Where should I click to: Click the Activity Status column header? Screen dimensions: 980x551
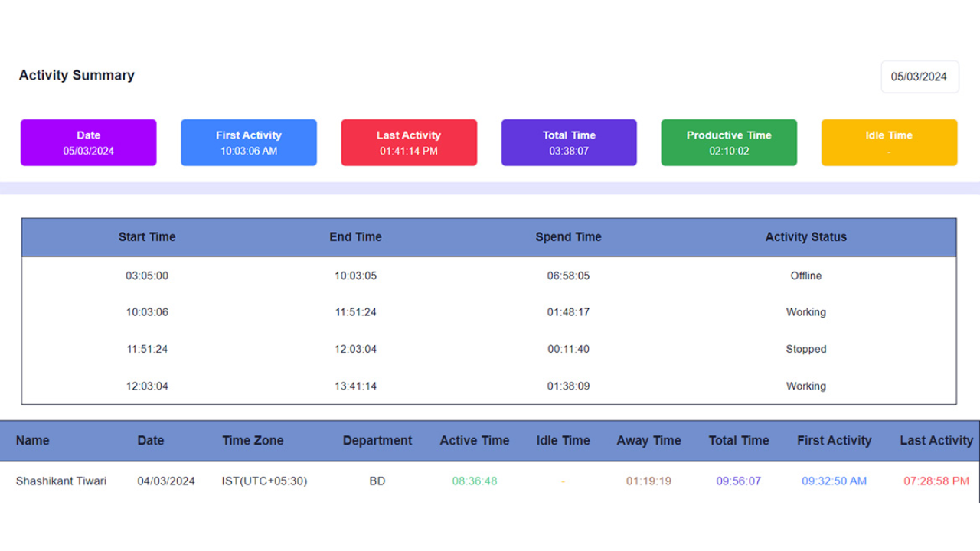point(805,237)
